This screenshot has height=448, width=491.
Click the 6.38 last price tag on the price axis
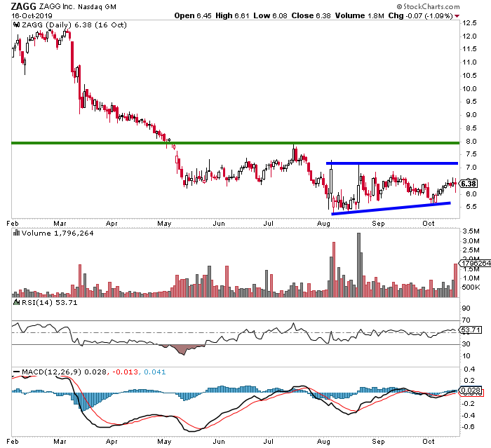click(x=469, y=184)
